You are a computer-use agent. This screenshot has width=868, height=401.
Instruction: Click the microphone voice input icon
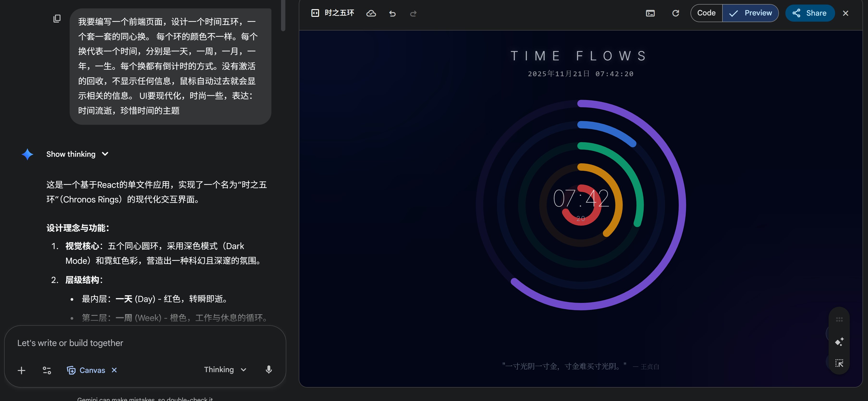point(269,370)
